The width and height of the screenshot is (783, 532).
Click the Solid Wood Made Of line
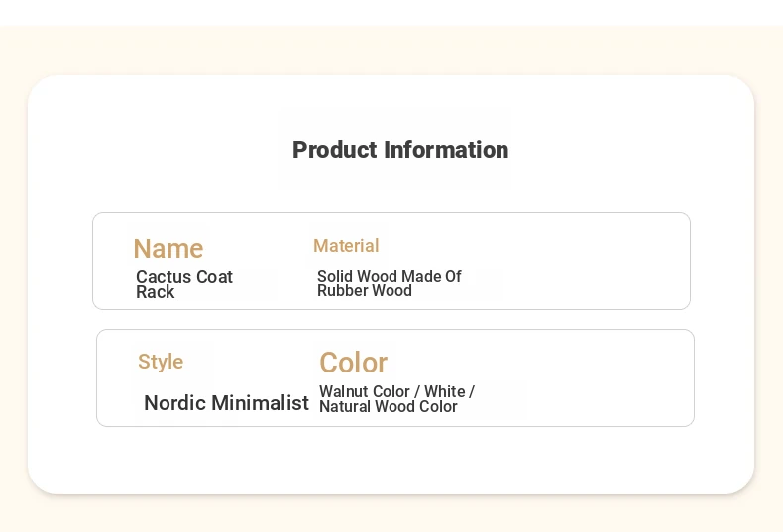[389, 276]
